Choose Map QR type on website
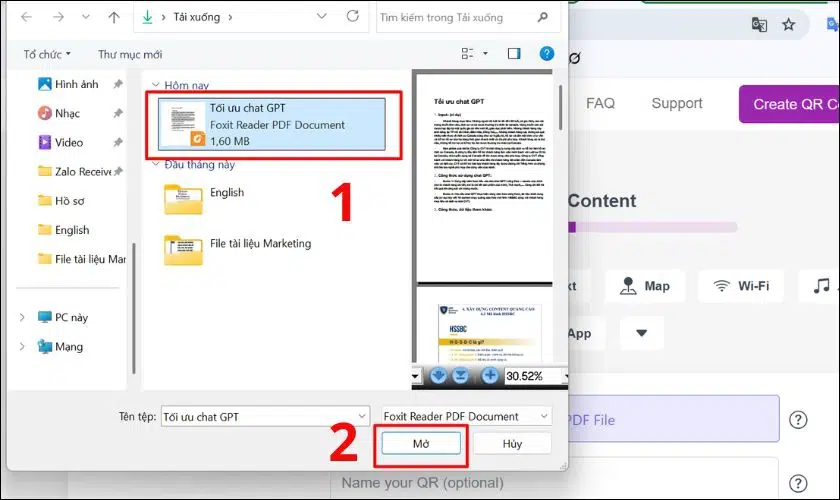 (645, 286)
